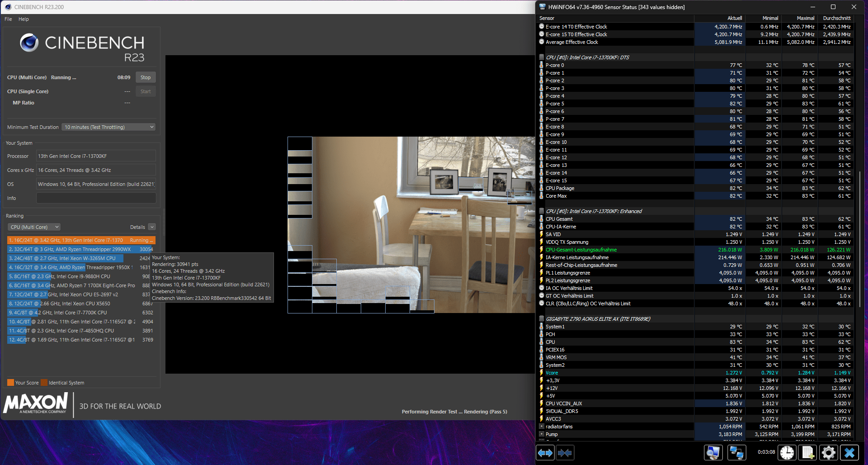Click Cinebench app icon in title bar

(8, 7)
